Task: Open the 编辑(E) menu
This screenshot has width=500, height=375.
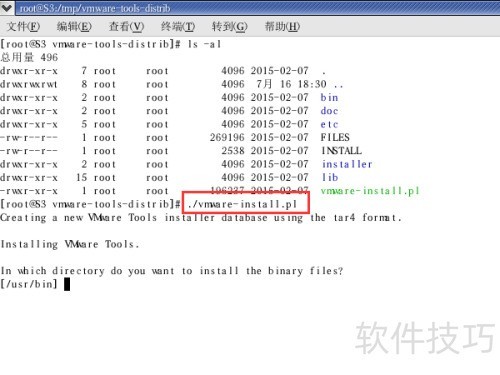Action: click(x=74, y=26)
